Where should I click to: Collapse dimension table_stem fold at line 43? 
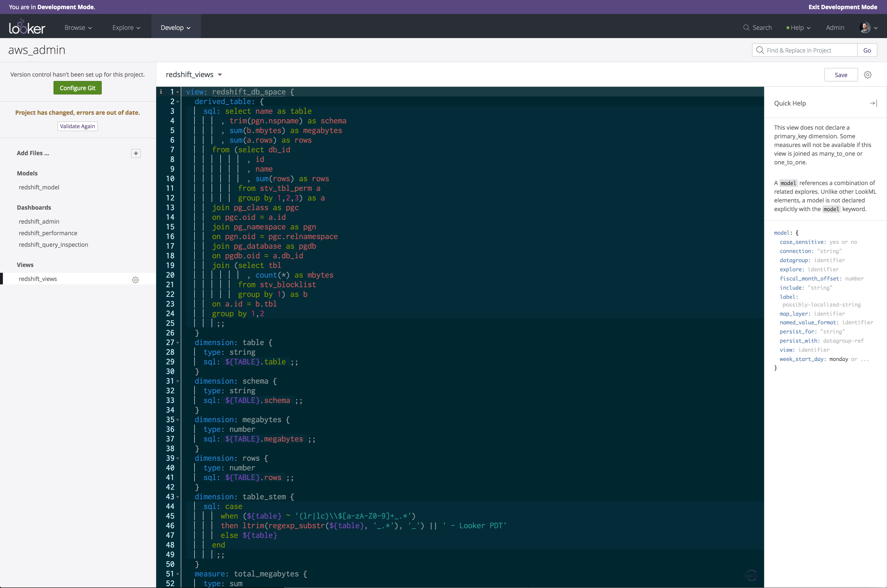point(178,497)
